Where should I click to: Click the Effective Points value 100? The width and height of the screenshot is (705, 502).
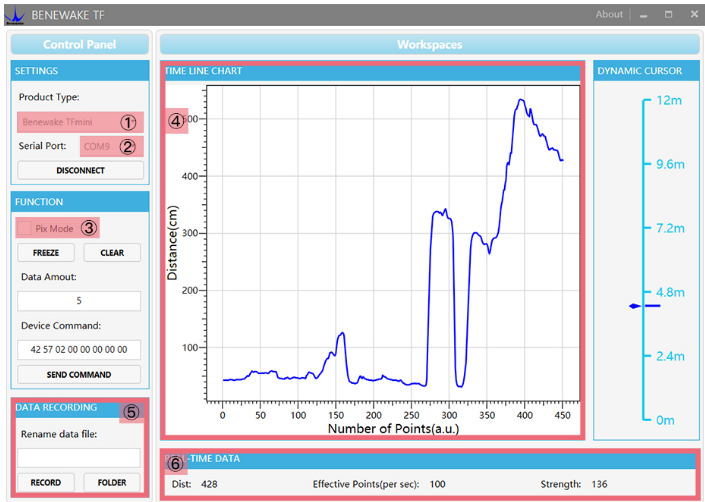[437, 484]
